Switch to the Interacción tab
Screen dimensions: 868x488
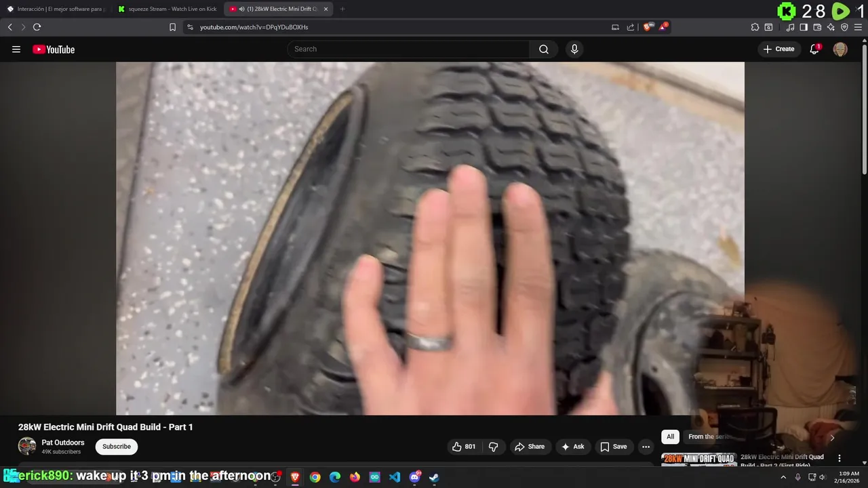pyautogui.click(x=56, y=9)
